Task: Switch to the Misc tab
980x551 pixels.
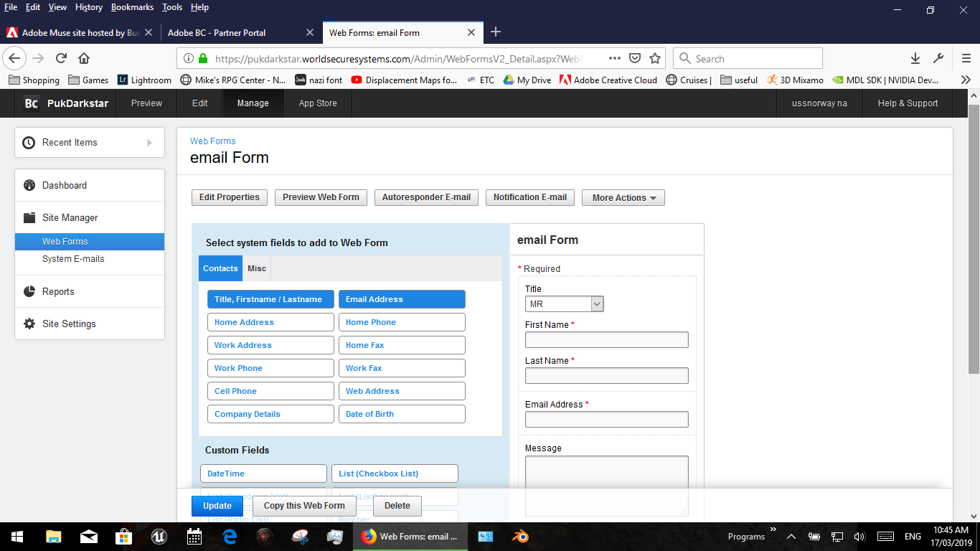Action: click(257, 268)
